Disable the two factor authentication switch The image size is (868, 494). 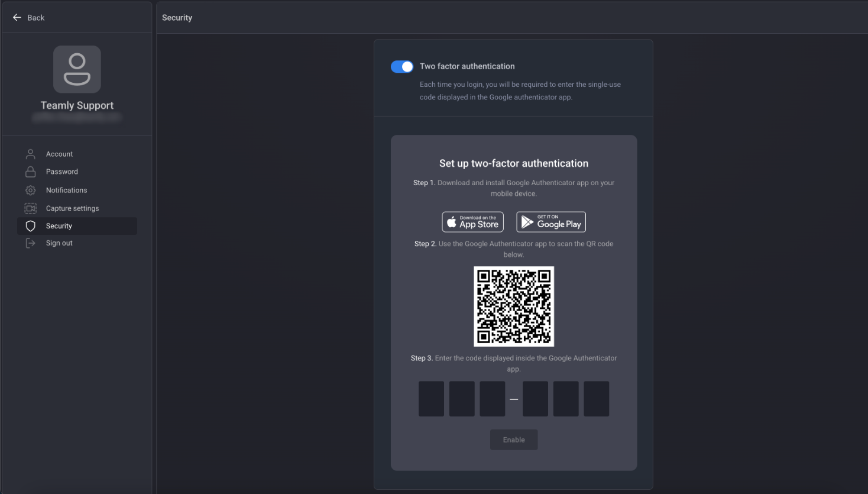click(402, 67)
